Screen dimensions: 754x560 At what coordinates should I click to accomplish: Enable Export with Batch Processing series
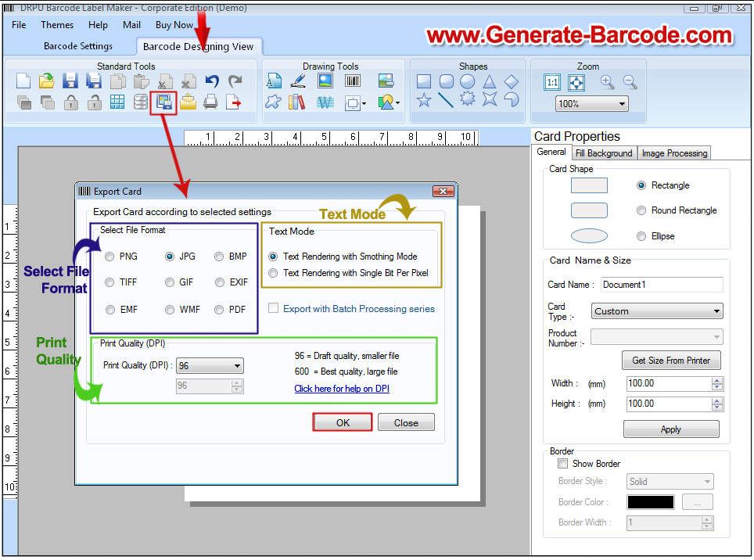click(x=274, y=309)
